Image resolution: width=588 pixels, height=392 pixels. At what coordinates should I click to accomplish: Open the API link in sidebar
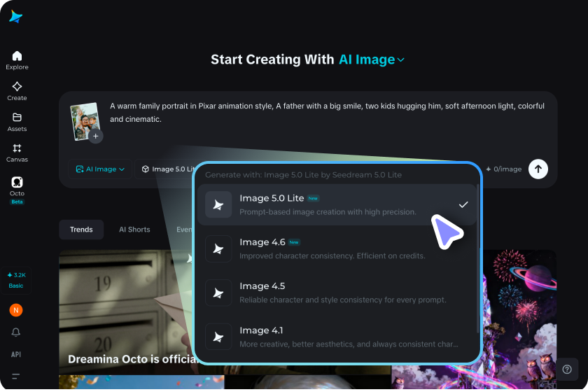click(x=15, y=354)
